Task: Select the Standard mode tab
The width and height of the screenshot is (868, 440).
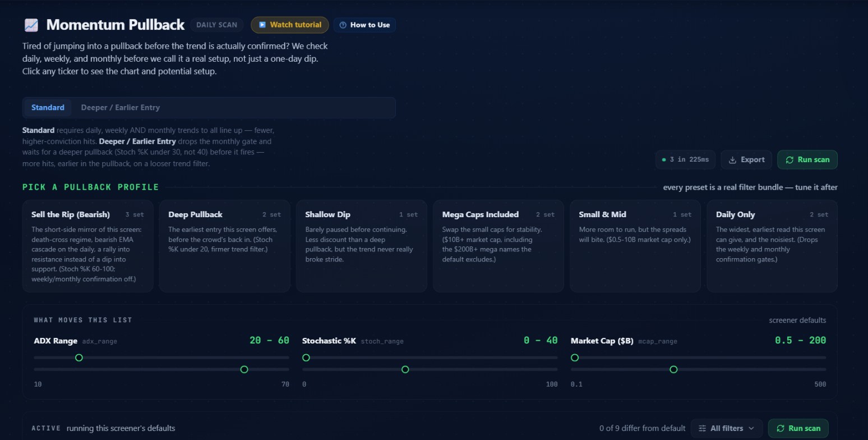Action: tap(48, 107)
